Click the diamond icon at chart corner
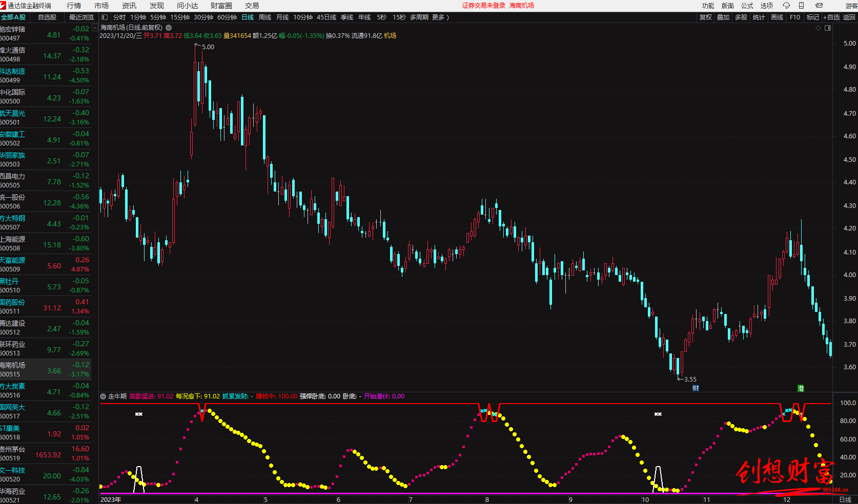This screenshot has width=858, height=504. coord(818,28)
